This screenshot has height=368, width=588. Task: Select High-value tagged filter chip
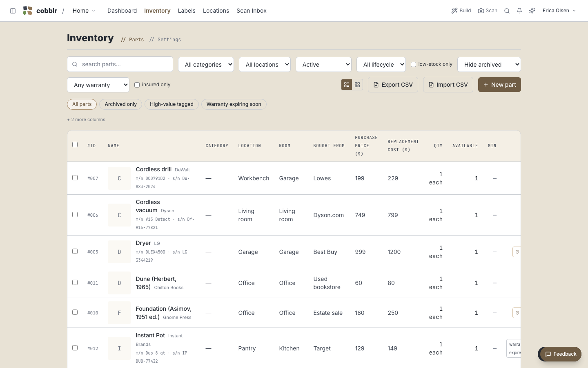(x=171, y=104)
